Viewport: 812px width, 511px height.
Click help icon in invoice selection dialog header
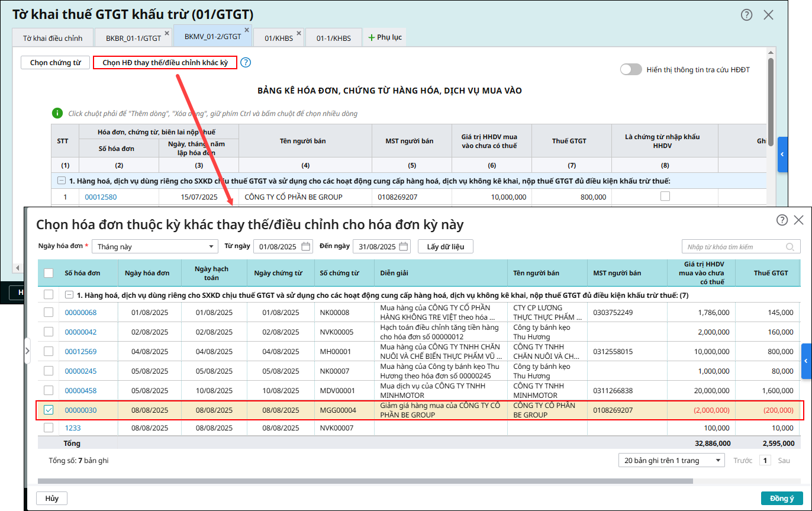tap(782, 220)
